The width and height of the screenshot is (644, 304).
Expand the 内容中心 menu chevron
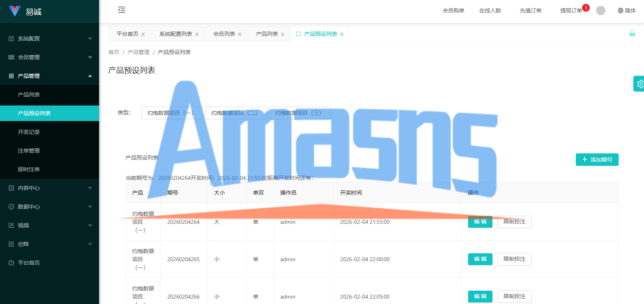90,188
